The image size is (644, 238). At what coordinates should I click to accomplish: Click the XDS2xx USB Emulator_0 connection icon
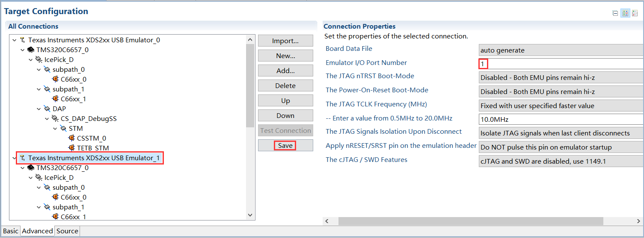click(x=23, y=40)
